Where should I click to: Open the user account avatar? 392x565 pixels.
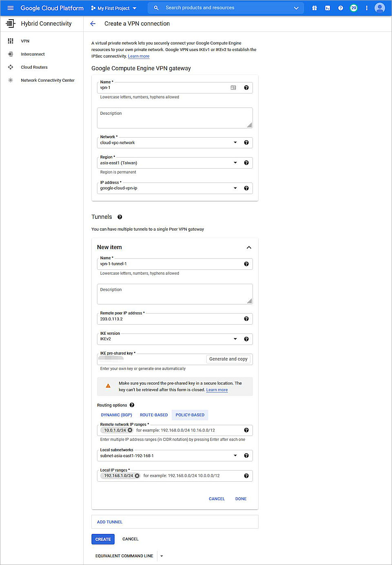380,8
